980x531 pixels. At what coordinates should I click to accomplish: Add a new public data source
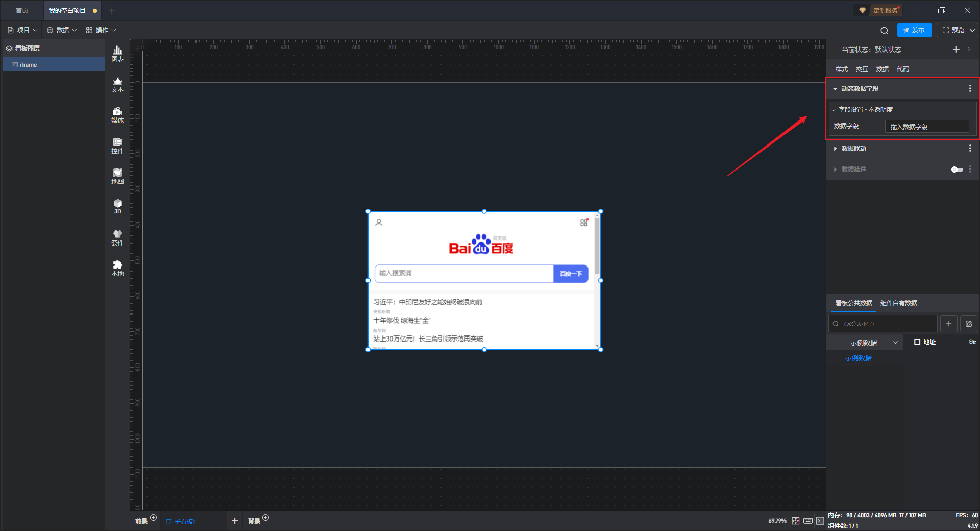(948, 324)
